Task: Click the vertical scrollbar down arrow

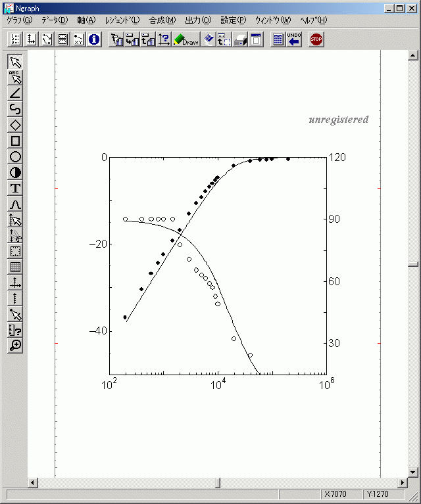Action: 413,472
